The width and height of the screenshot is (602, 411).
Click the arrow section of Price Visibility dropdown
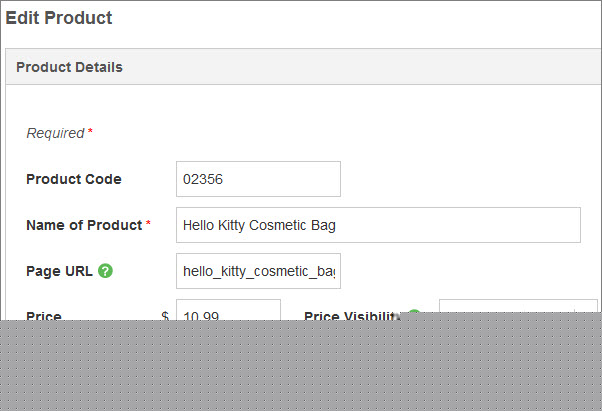click(586, 306)
